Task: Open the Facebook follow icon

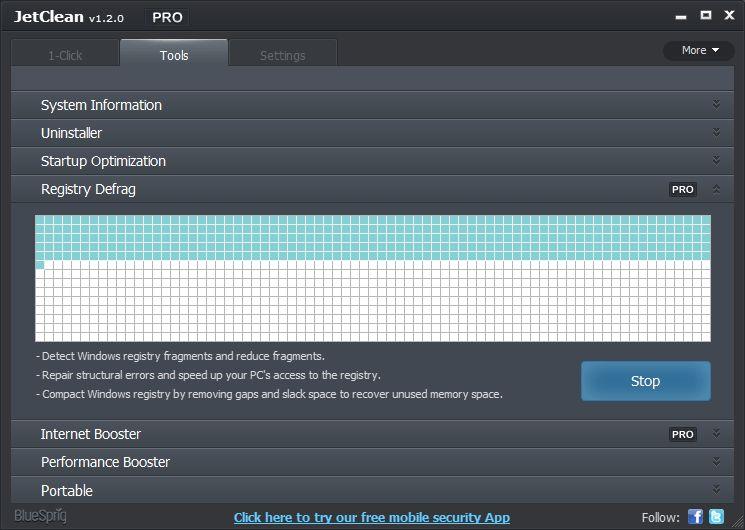Action: 695,516
